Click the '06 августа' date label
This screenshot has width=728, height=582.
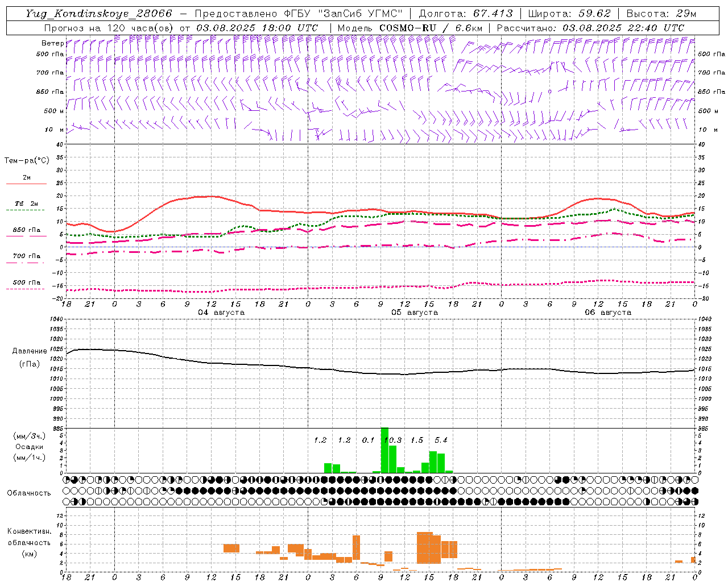coord(608,313)
